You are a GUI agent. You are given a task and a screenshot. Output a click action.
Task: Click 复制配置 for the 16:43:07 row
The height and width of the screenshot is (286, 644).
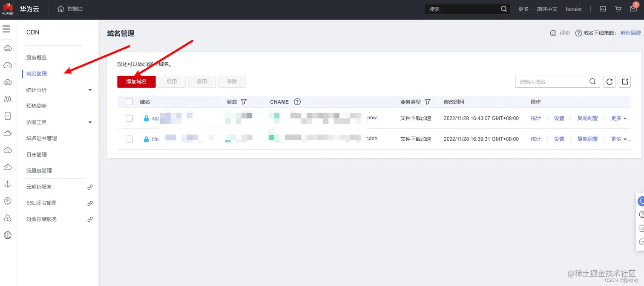587,118
